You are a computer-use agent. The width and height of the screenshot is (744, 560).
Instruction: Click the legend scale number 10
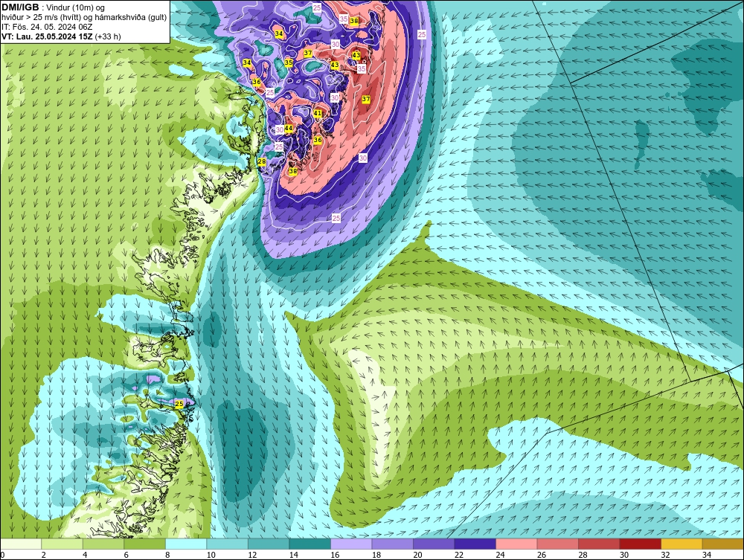pos(211,555)
